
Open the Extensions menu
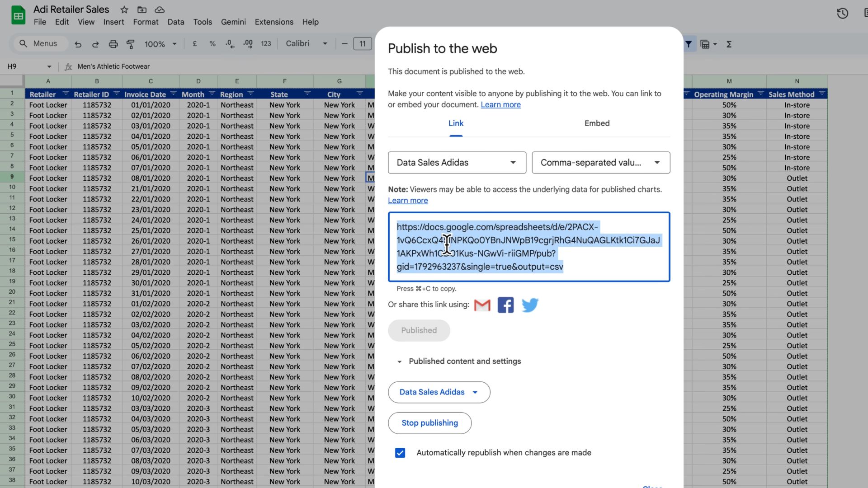(274, 22)
